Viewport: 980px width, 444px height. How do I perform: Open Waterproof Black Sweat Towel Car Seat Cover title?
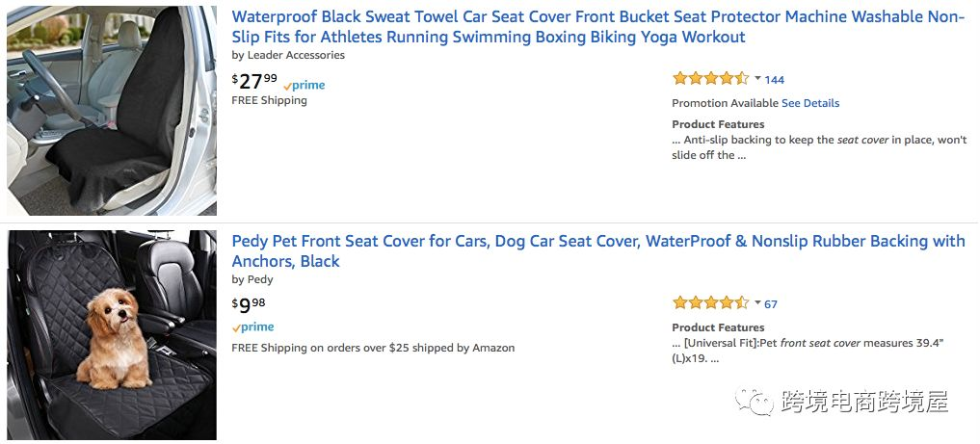tap(597, 27)
